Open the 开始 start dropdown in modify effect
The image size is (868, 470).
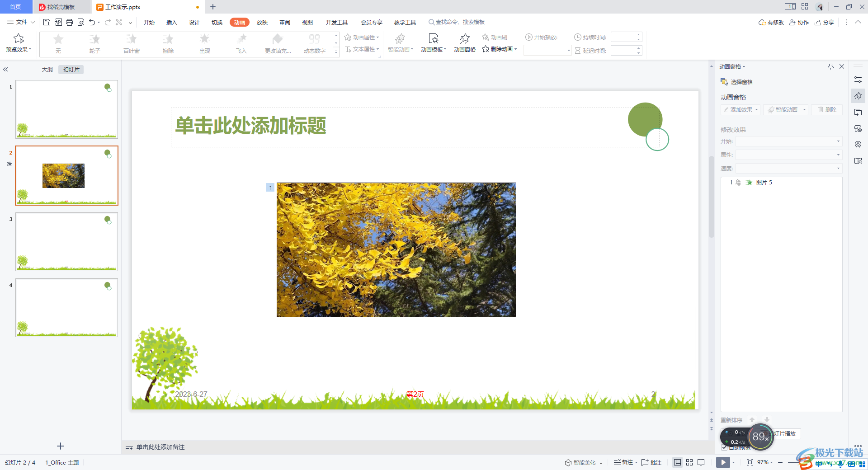pyautogui.click(x=788, y=141)
